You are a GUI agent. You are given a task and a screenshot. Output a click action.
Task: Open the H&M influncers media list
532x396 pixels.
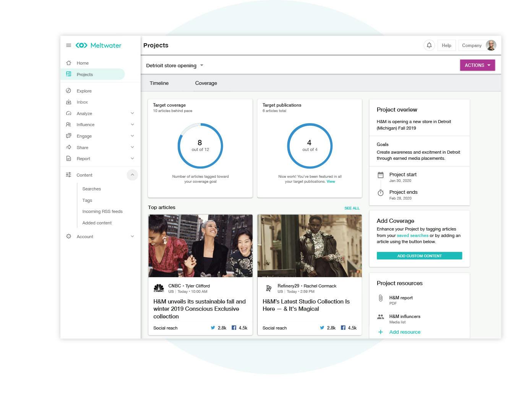pos(405,319)
